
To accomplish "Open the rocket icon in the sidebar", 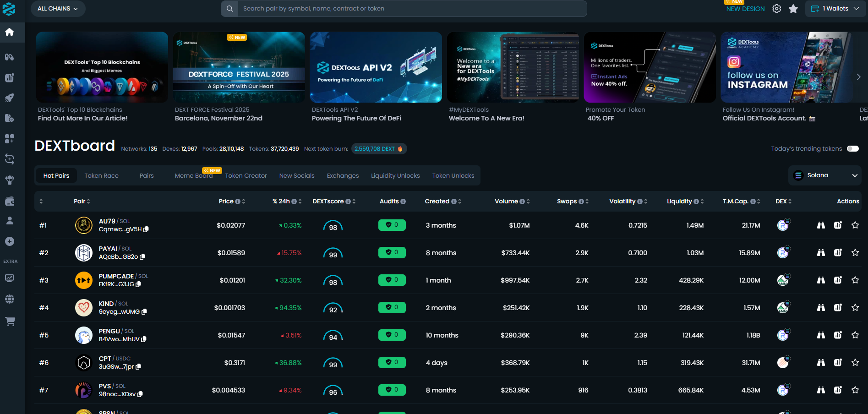I will 10,98.
